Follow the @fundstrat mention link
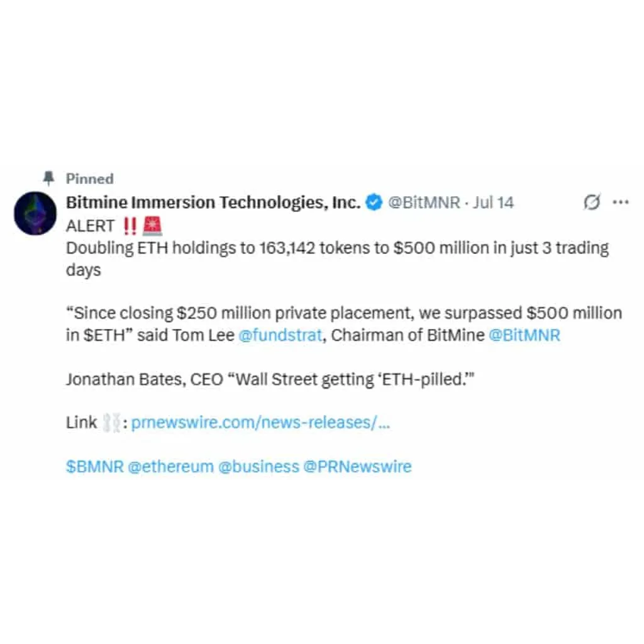 (x=280, y=335)
